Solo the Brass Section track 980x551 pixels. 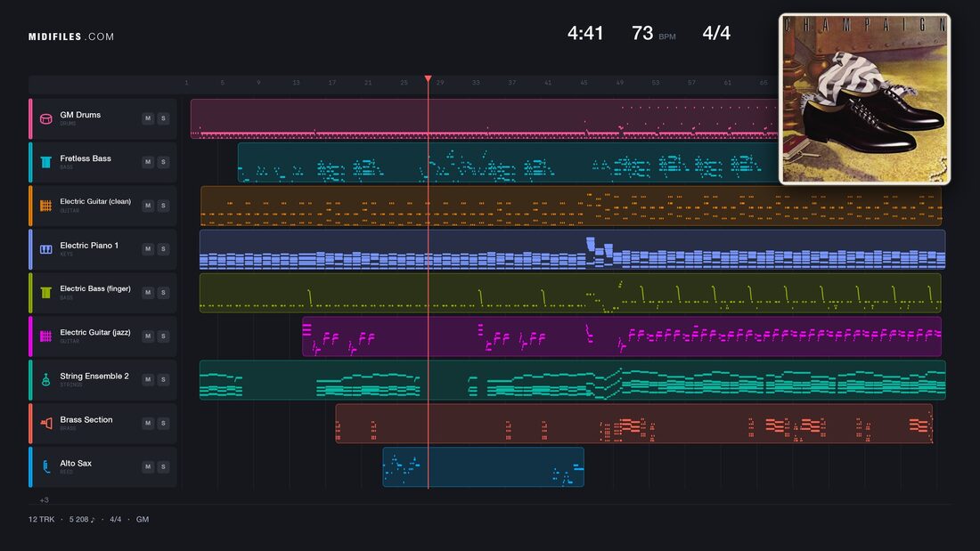click(x=163, y=423)
